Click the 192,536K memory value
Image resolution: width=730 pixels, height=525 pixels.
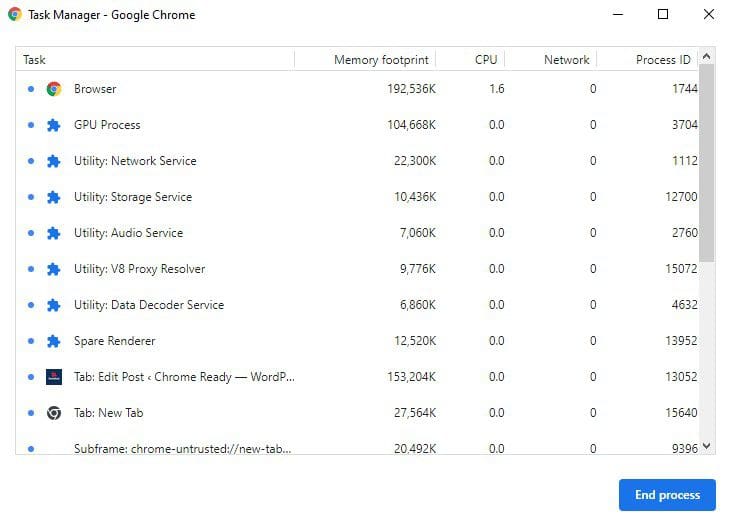(x=412, y=89)
